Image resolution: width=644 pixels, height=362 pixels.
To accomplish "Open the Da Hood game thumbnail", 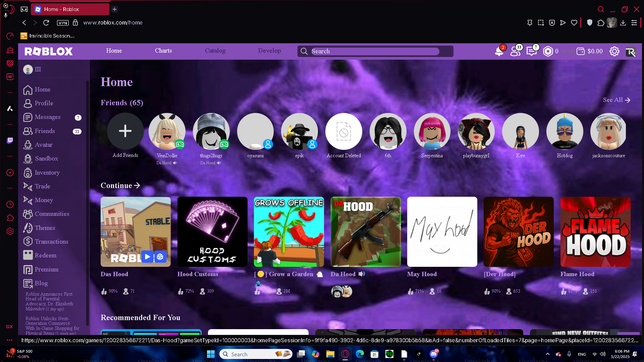I will click(x=366, y=232).
